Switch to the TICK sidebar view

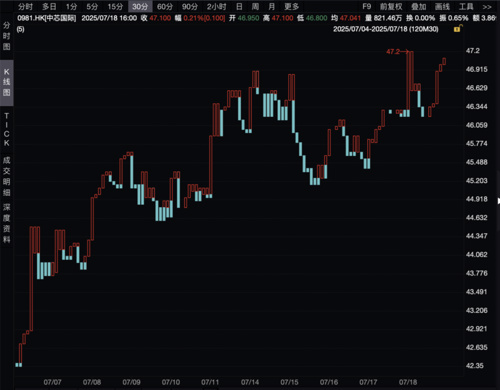click(7, 129)
